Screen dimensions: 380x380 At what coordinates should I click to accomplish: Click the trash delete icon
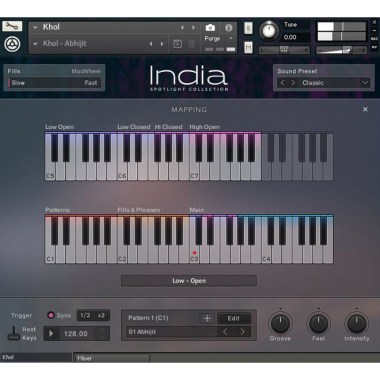tap(192, 44)
